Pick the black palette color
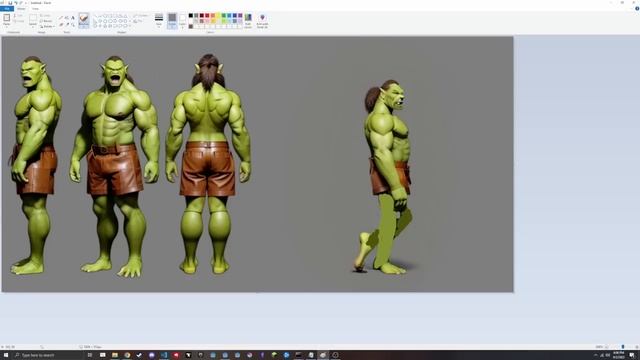The width and height of the screenshot is (640, 360). pyautogui.click(x=191, y=16)
